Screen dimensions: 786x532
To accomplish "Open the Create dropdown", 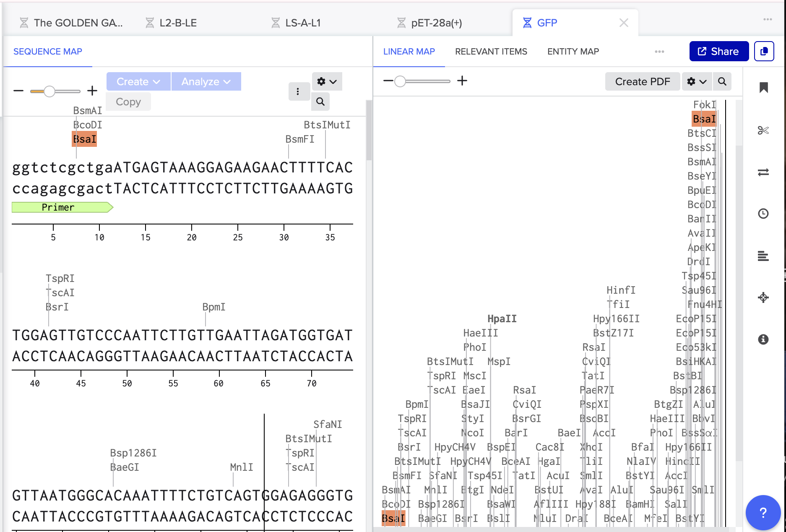I will click(x=138, y=81).
